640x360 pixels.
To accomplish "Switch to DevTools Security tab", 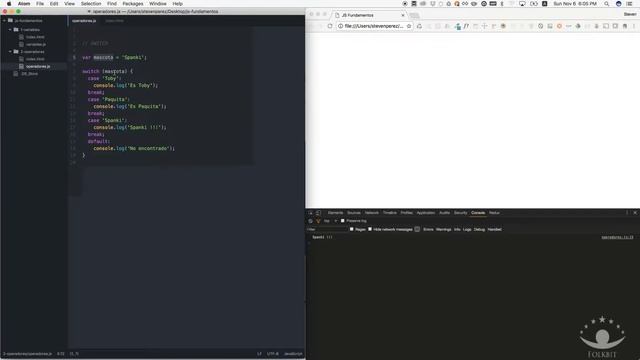I will tap(460, 213).
